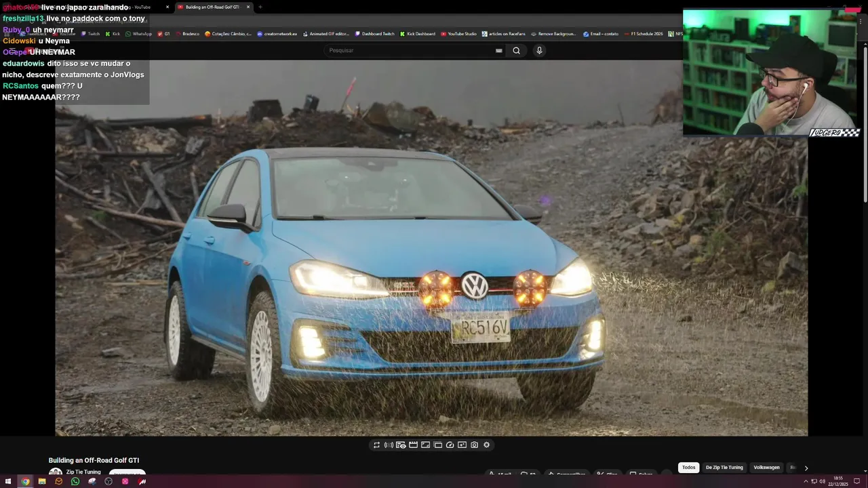Open the G1 bookmark
This screenshot has width=868, height=488.
pos(163,34)
